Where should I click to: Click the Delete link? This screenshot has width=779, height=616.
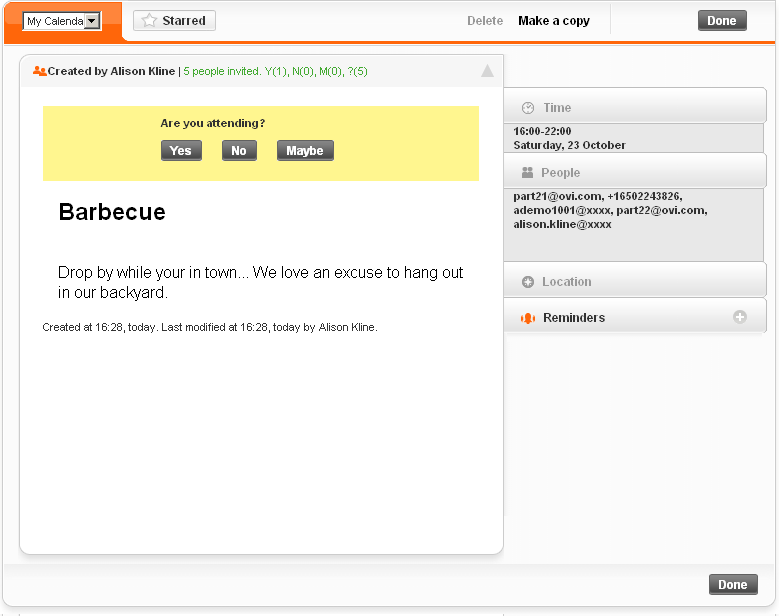point(485,21)
